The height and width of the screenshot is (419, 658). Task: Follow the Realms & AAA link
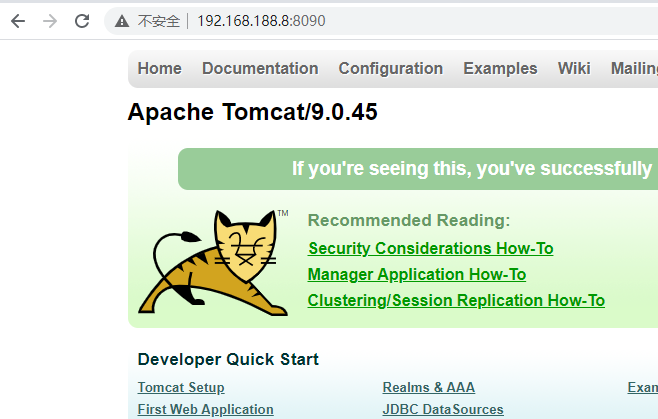(429, 387)
